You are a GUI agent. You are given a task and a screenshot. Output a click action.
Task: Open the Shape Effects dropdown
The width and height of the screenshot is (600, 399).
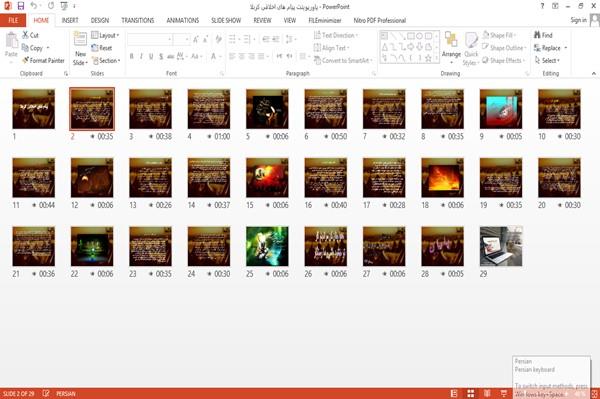(x=504, y=60)
